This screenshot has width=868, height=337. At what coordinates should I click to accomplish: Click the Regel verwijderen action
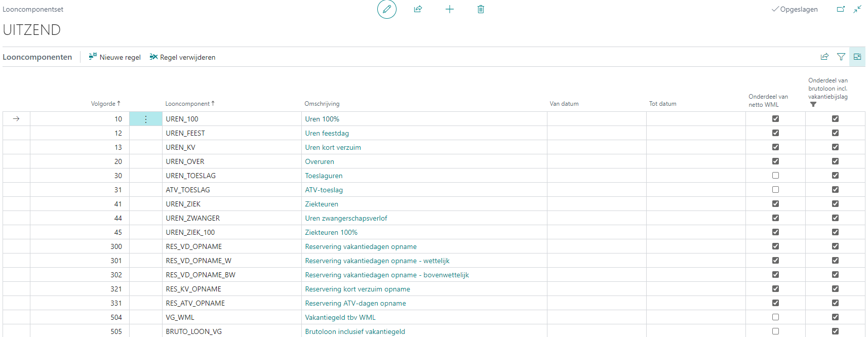pyautogui.click(x=182, y=57)
